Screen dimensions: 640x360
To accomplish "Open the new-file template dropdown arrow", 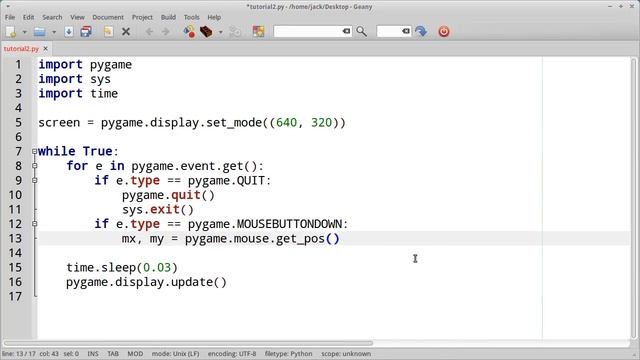I will (24, 32).
